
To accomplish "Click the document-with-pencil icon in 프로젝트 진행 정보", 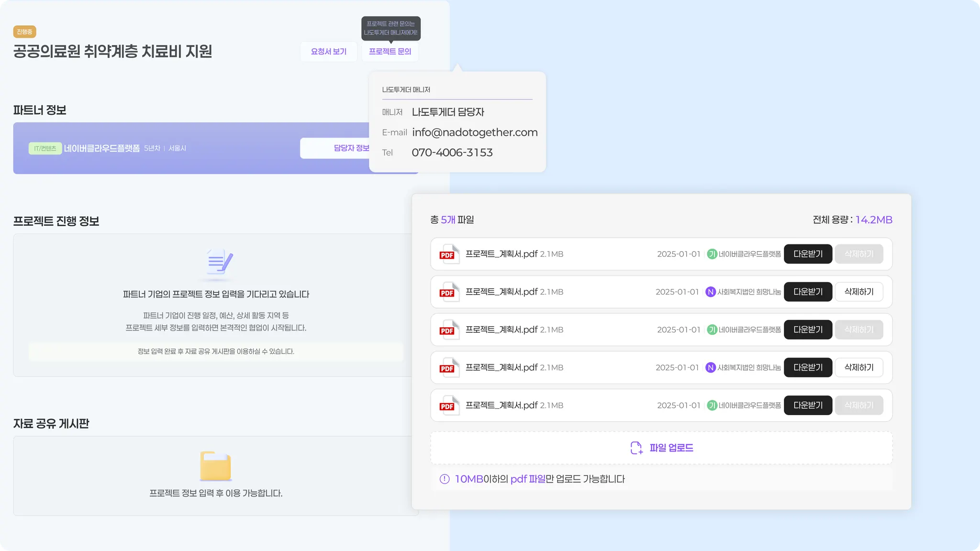I will coord(219,263).
